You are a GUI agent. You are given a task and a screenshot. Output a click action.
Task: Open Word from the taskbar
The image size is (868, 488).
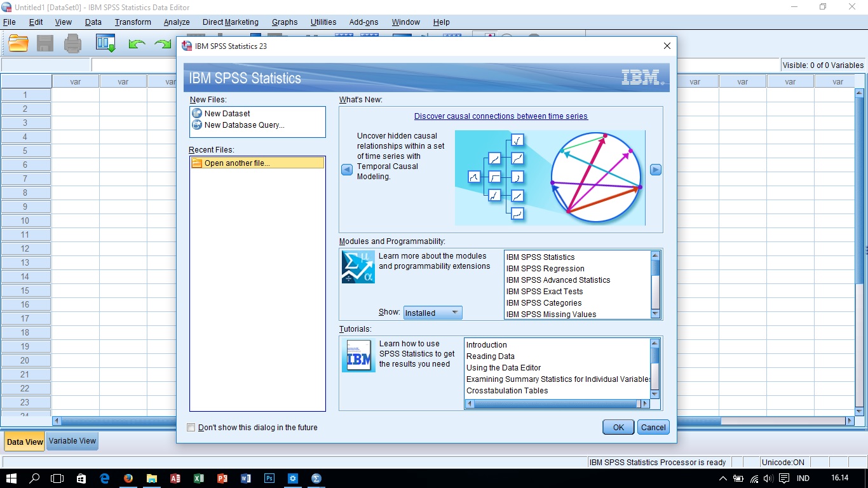(246, 478)
